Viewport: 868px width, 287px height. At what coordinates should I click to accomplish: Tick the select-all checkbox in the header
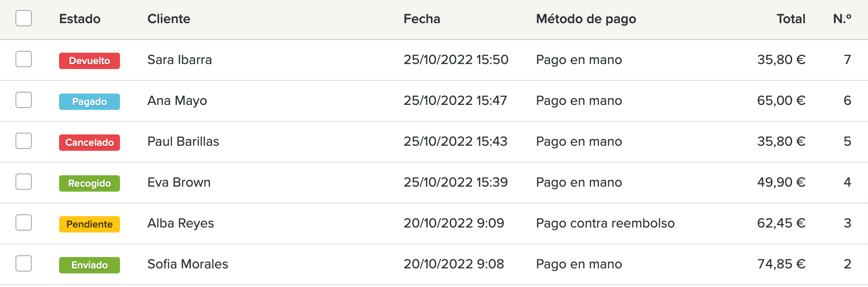(24, 18)
